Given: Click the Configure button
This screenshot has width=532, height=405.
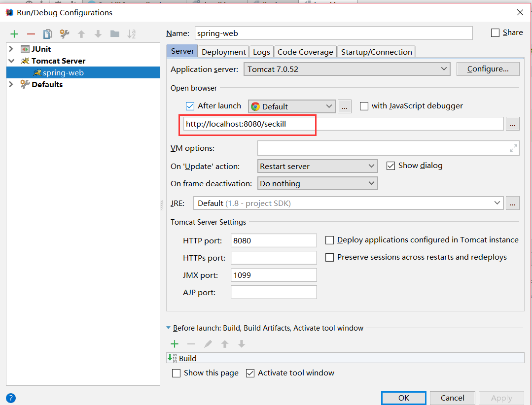Looking at the screenshot, I should coord(488,68).
